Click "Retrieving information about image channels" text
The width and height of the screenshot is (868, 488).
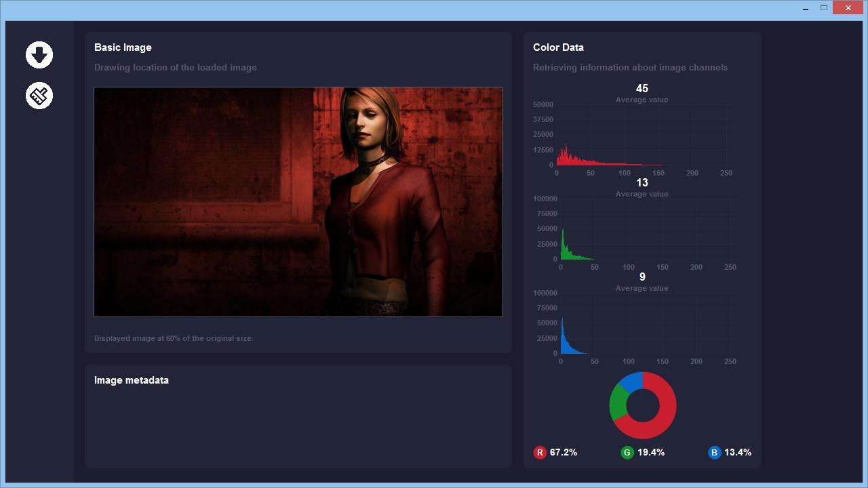click(630, 67)
